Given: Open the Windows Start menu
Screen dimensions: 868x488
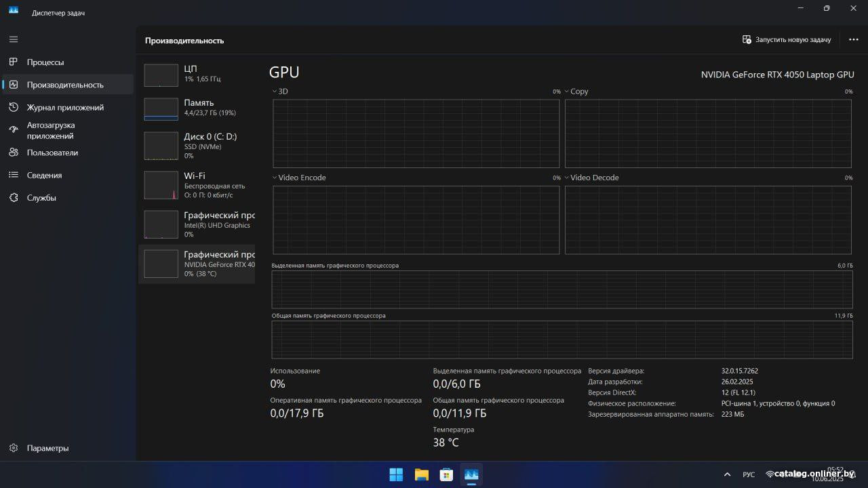Looking at the screenshot, I should [396, 474].
